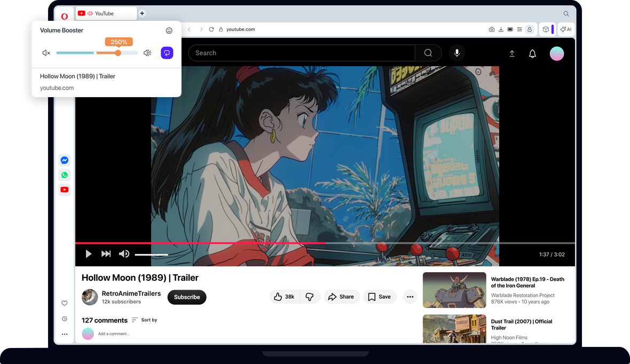
Task: Click the battery saver icon
Action: point(510,29)
